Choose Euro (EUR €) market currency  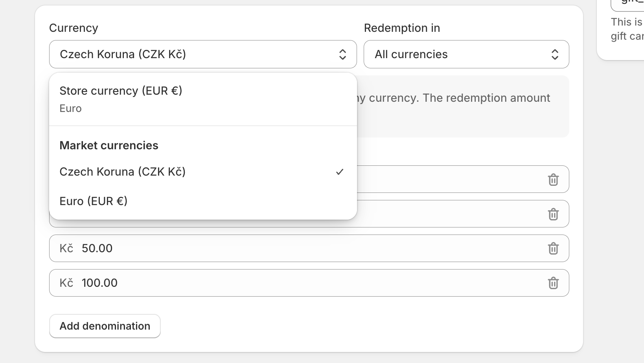coord(203,201)
